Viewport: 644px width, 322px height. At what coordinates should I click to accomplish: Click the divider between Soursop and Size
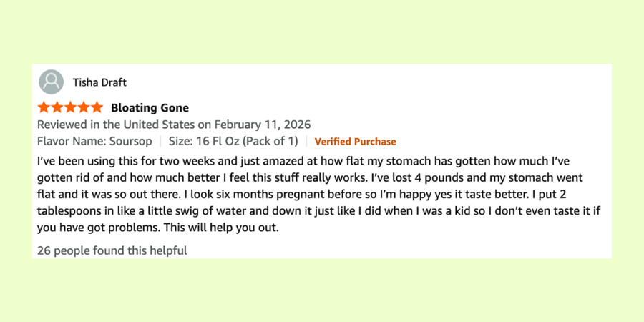coord(160,141)
